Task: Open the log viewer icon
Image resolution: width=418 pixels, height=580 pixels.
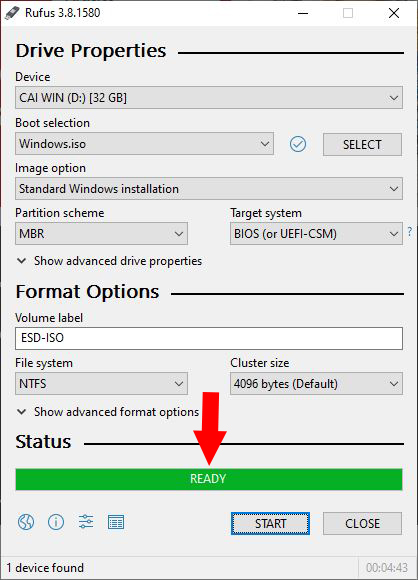Action: [116, 522]
